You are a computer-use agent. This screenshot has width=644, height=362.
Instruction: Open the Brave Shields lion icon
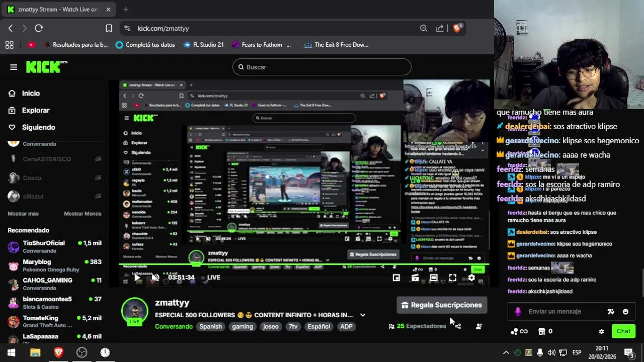[x=457, y=28]
